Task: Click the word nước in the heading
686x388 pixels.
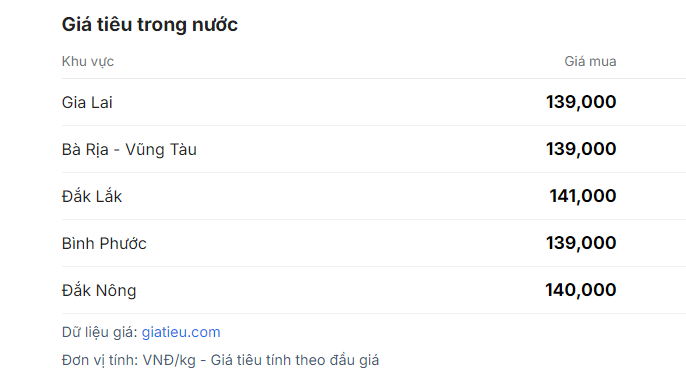Action: [x=215, y=25]
